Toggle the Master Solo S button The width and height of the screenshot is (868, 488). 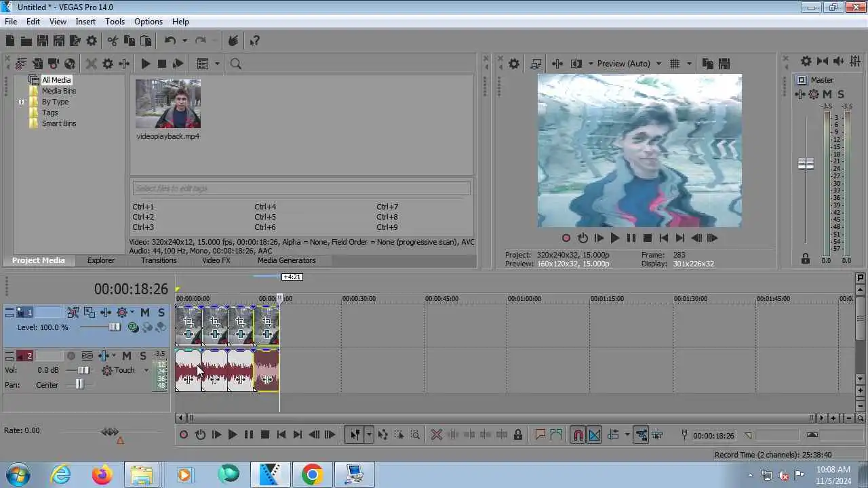tap(841, 94)
